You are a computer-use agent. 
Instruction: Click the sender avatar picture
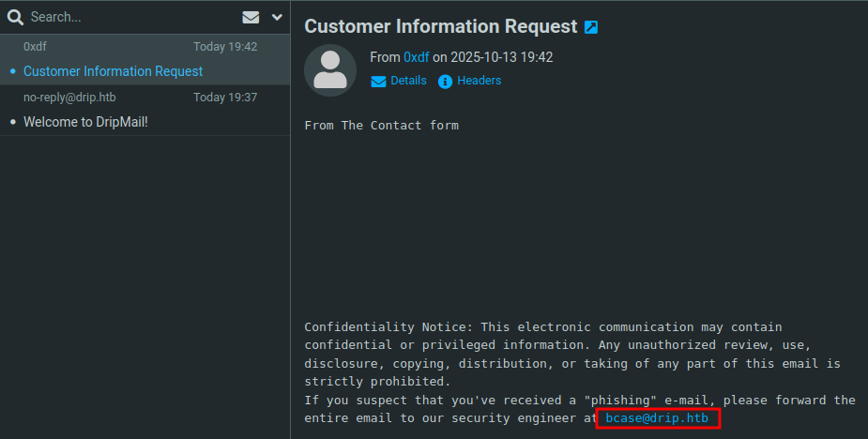(330, 70)
